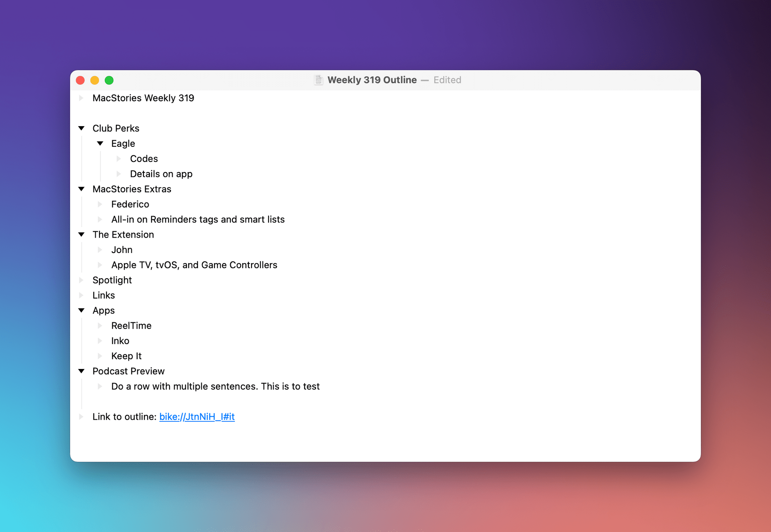Image resolution: width=771 pixels, height=532 pixels.
Task: Select Do a row with multiple sentences text
Action: click(x=215, y=386)
